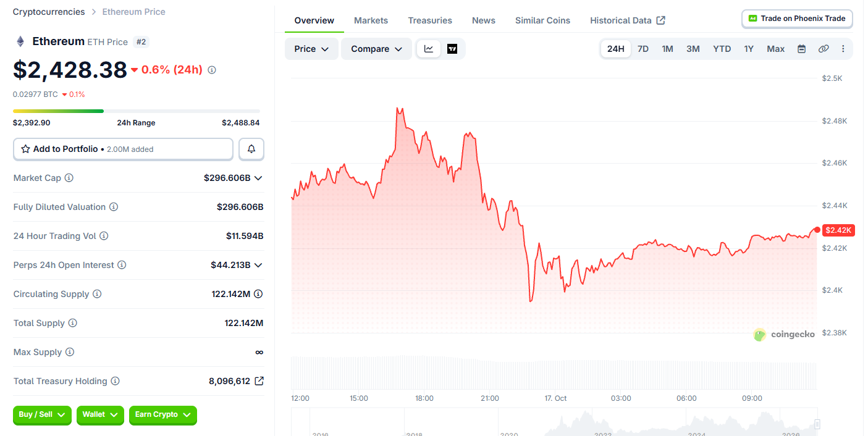Go to Cryptocurrencies breadcrumb
The width and height of the screenshot is (868, 436).
tap(49, 12)
